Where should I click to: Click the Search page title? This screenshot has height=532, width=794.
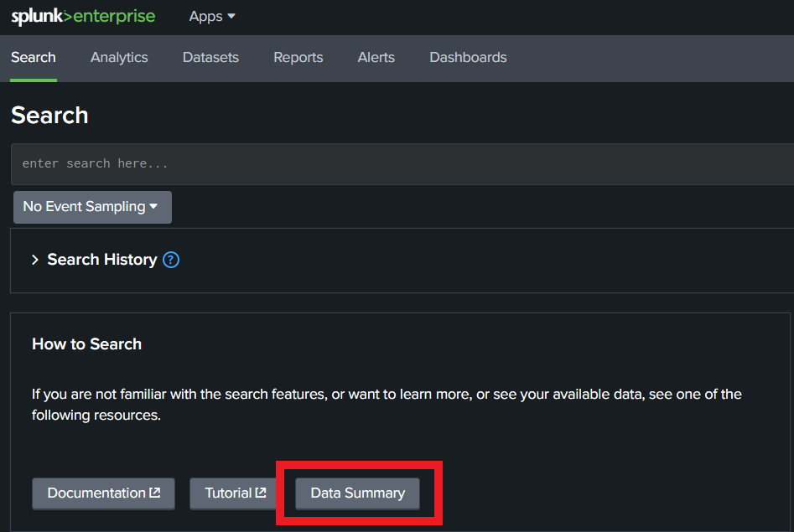pyautogui.click(x=49, y=116)
